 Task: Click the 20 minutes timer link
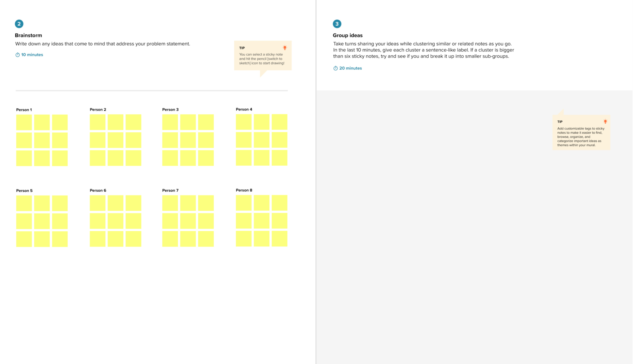pyautogui.click(x=347, y=68)
